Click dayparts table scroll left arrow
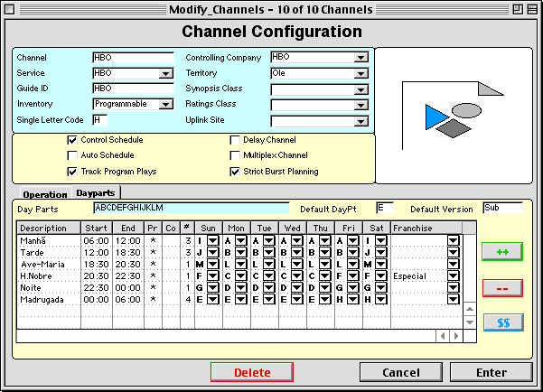 (443, 336)
